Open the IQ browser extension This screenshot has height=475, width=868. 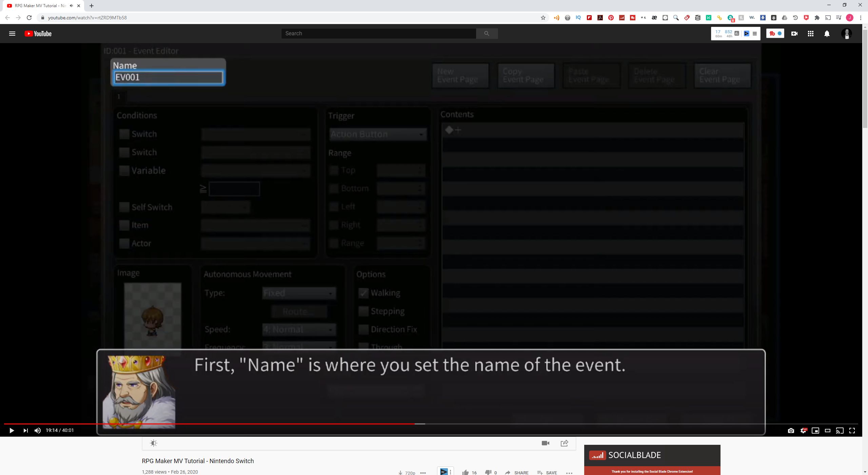[x=578, y=18]
